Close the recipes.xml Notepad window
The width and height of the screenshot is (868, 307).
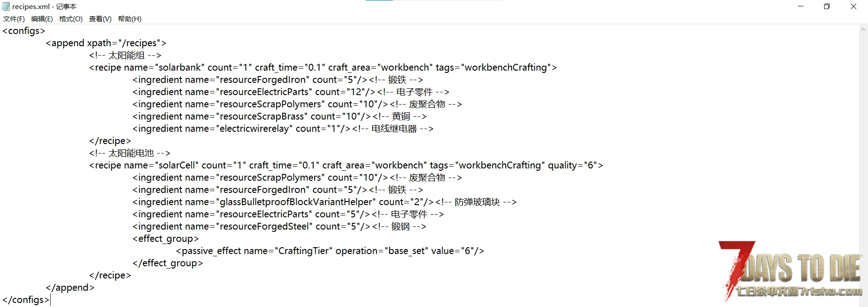point(854,6)
